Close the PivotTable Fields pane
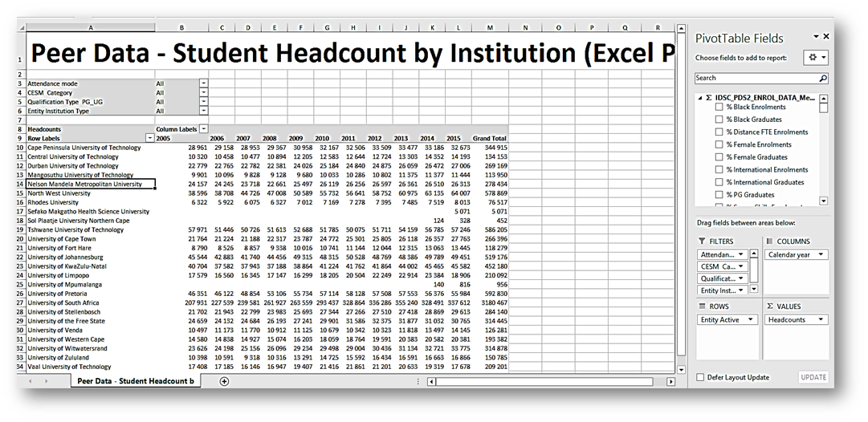This screenshot has height=422, width=868. [826, 36]
